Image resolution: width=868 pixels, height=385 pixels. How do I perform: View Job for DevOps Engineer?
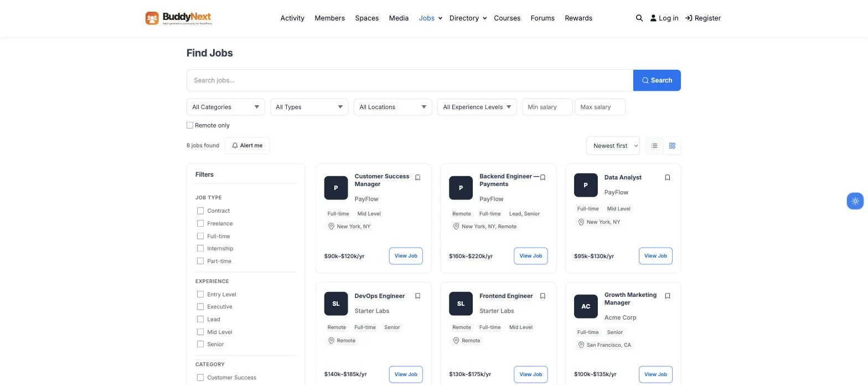pos(406,374)
